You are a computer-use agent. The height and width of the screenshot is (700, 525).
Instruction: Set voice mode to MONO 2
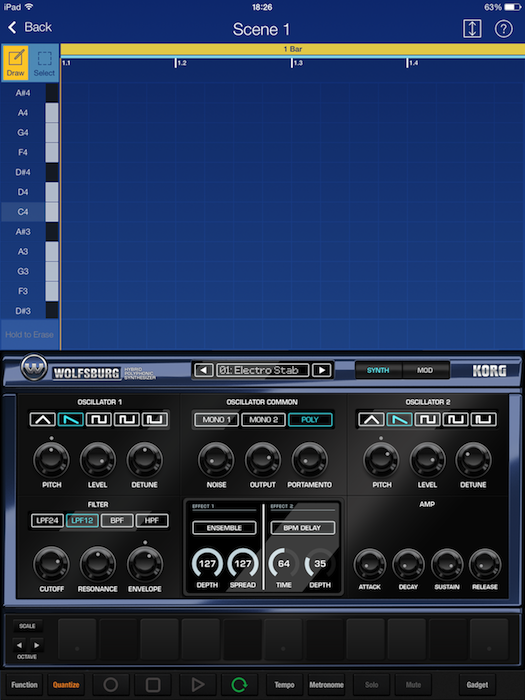(263, 420)
